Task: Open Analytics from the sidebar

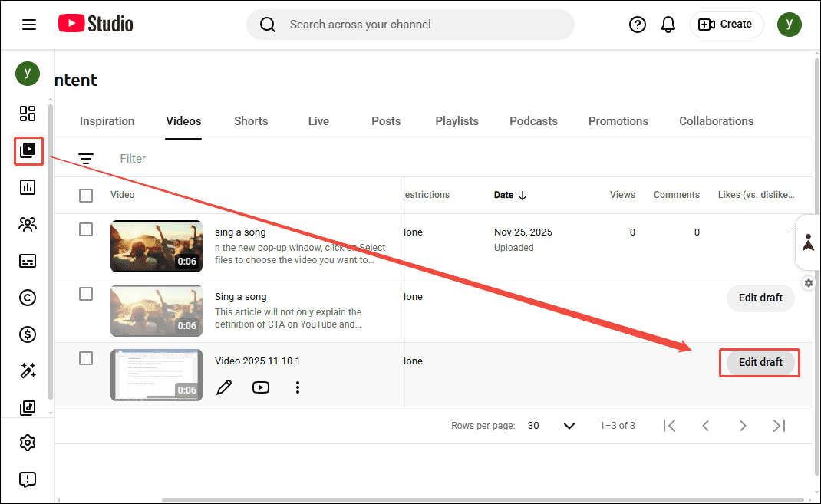Action: [28, 187]
